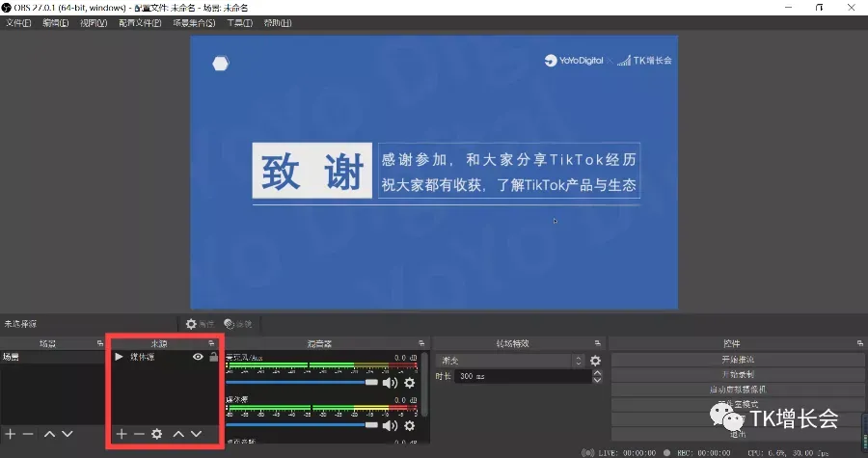Click the LIVE: 00:00:00 status text

tap(627, 452)
